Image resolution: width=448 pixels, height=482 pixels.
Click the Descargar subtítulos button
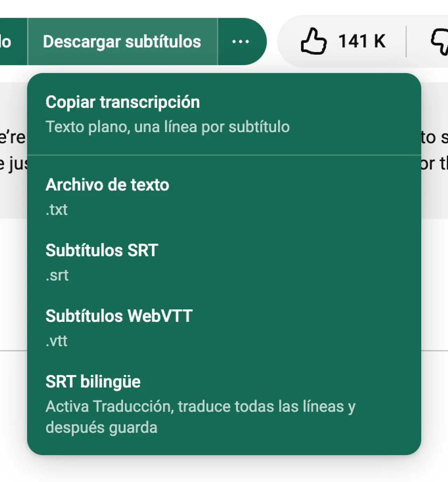[122, 42]
